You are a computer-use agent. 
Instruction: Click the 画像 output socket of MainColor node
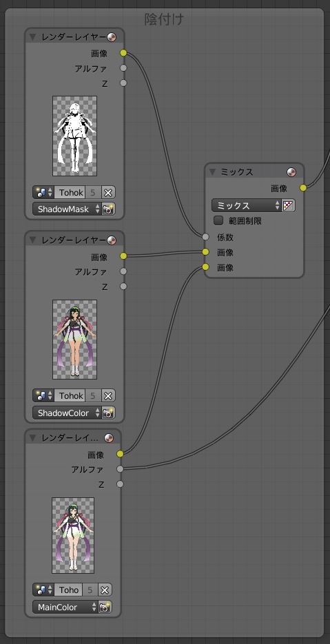(x=120, y=454)
